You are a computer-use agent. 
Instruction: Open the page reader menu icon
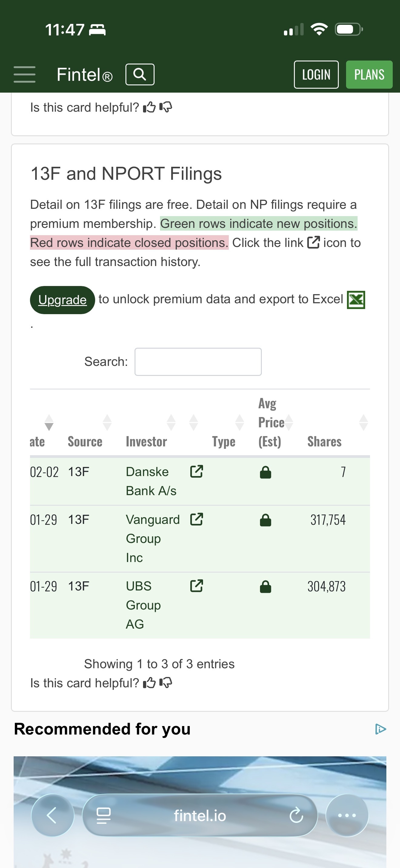104,815
